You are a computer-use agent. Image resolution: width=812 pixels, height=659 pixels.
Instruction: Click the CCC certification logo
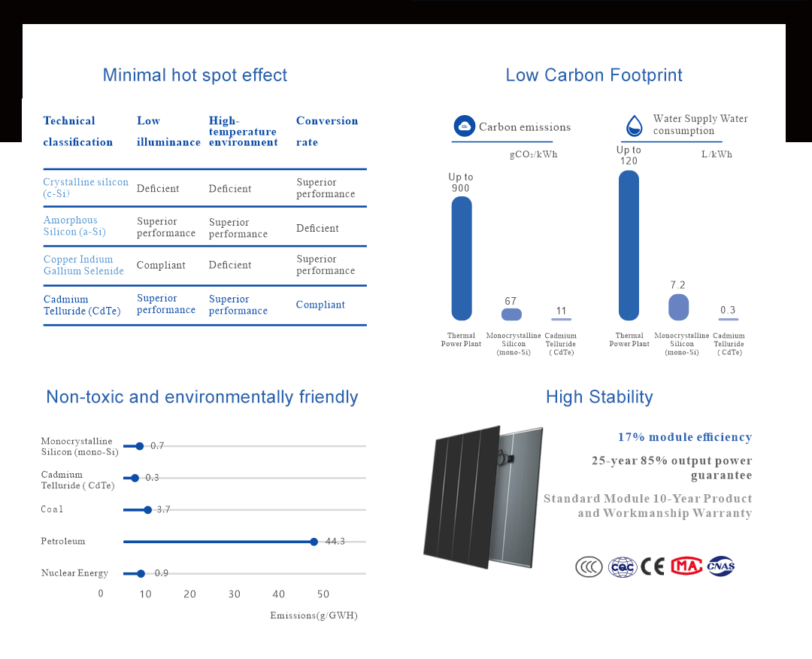click(589, 566)
